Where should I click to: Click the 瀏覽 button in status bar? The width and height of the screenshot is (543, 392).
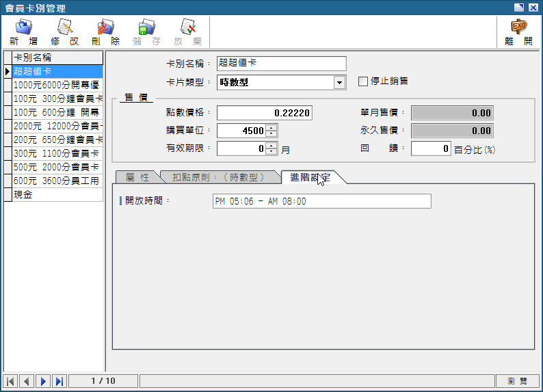517,381
